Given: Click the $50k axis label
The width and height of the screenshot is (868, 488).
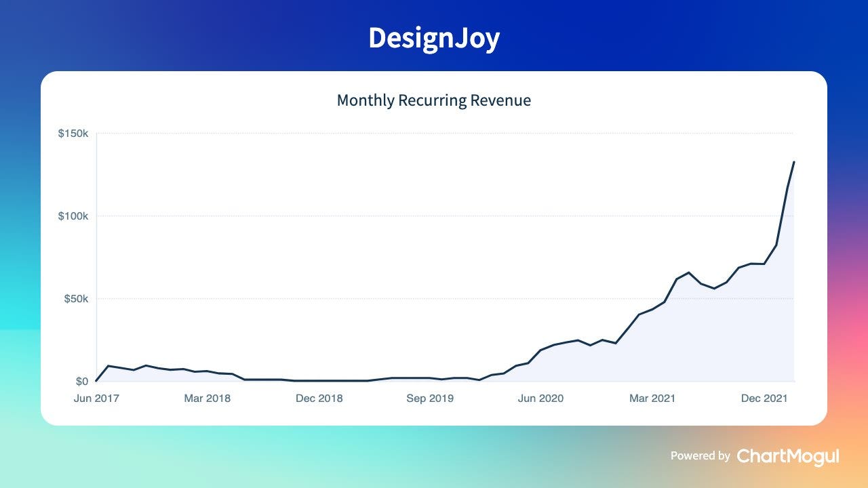Looking at the screenshot, I should pos(76,299).
